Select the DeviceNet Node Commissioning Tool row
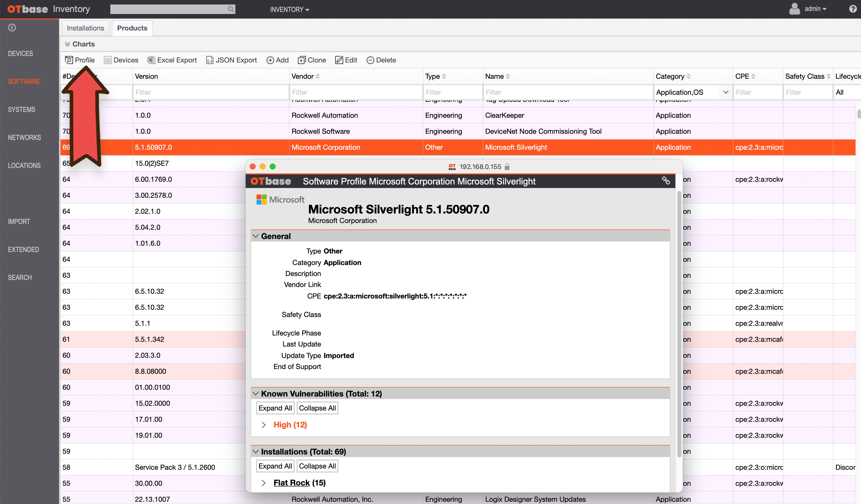Viewport: 861px width, 504px height. coord(458,131)
